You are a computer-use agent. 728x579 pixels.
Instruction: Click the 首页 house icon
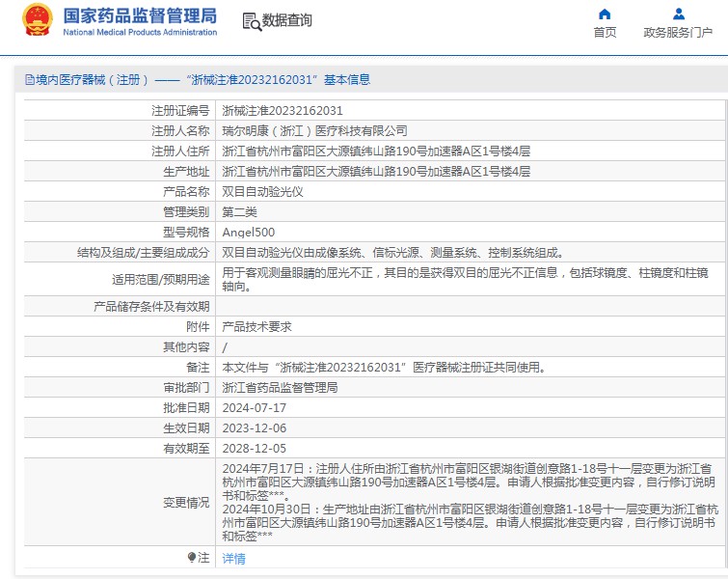click(x=604, y=14)
